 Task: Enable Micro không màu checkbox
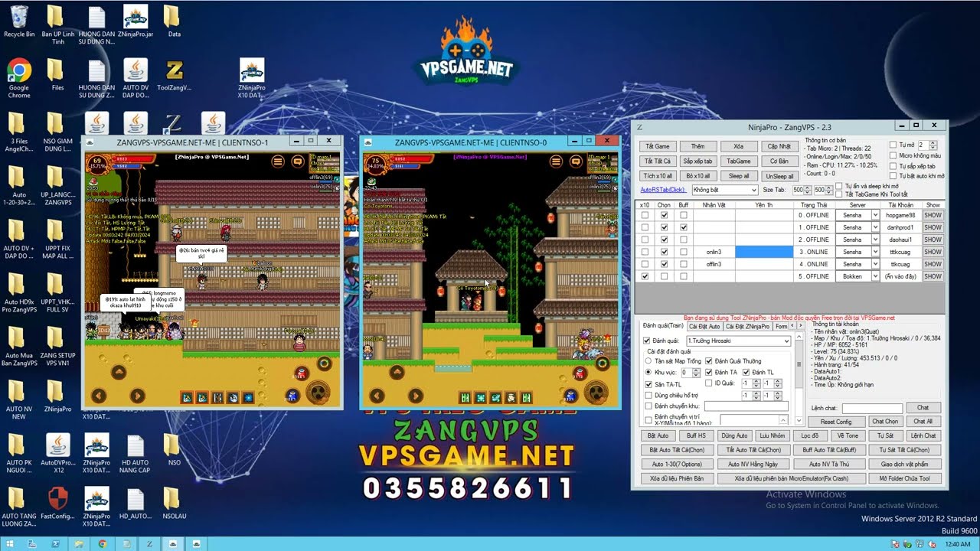click(893, 155)
